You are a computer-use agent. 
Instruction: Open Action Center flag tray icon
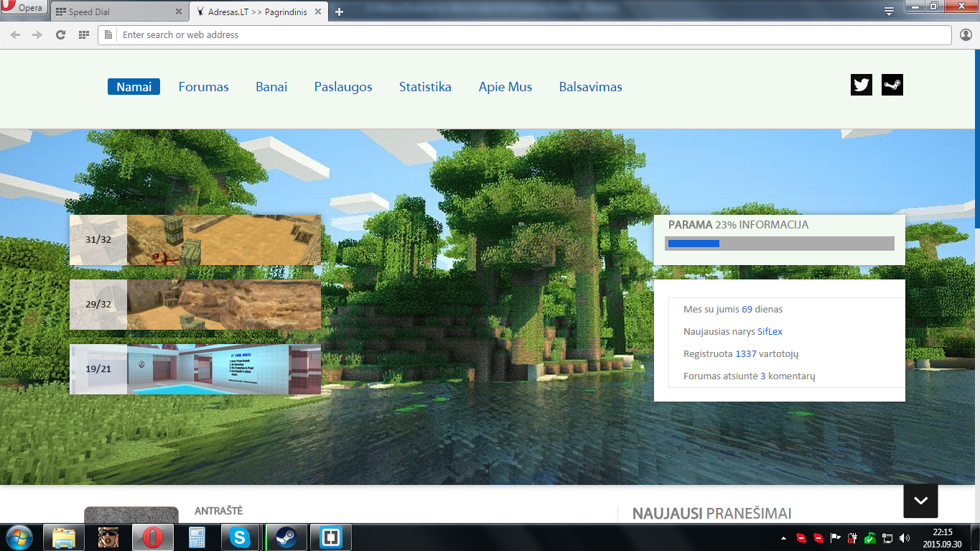pyautogui.click(x=836, y=537)
